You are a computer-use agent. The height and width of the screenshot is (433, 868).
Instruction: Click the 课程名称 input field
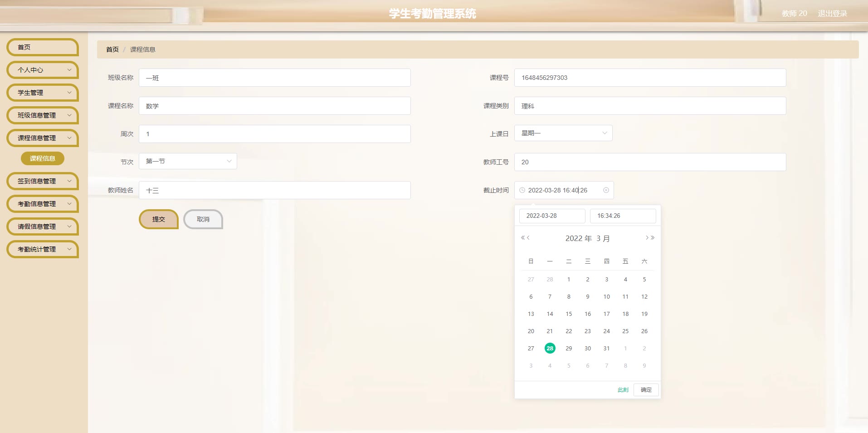point(274,106)
